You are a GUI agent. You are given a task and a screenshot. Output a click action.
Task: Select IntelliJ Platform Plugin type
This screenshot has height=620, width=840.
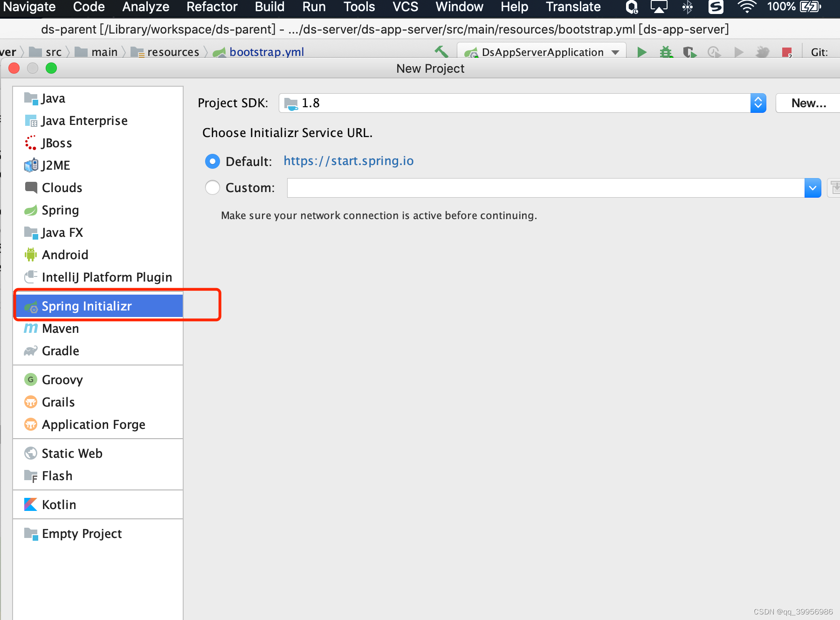click(98, 277)
